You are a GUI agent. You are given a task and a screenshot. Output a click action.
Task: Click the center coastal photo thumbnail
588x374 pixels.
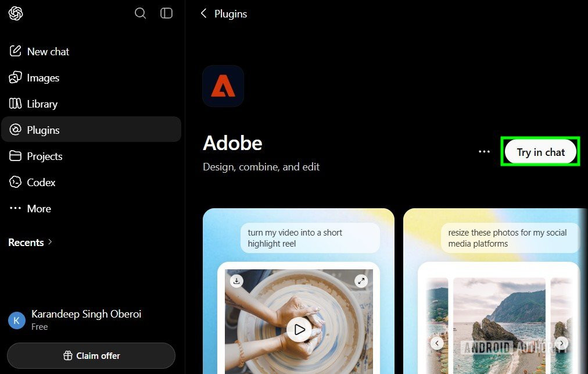(x=499, y=326)
